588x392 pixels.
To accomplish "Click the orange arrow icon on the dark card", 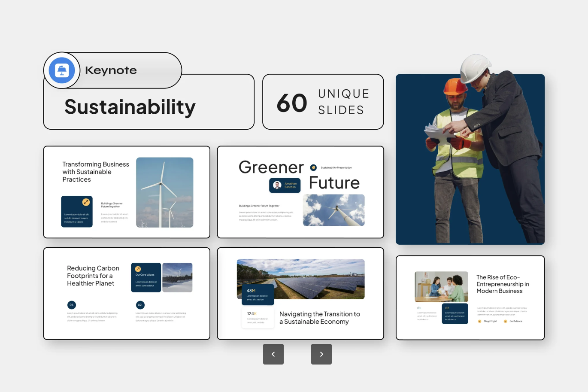I will [x=86, y=202].
